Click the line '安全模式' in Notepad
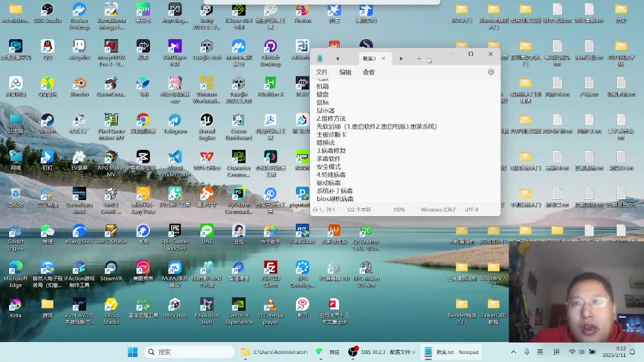Viewport: 644px width, 362px height. click(x=329, y=166)
